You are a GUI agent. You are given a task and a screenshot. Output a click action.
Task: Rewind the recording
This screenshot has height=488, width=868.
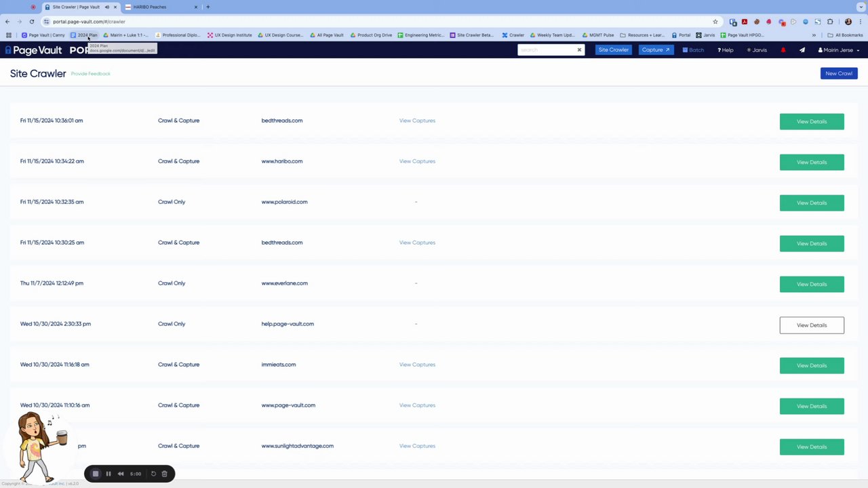click(121, 474)
